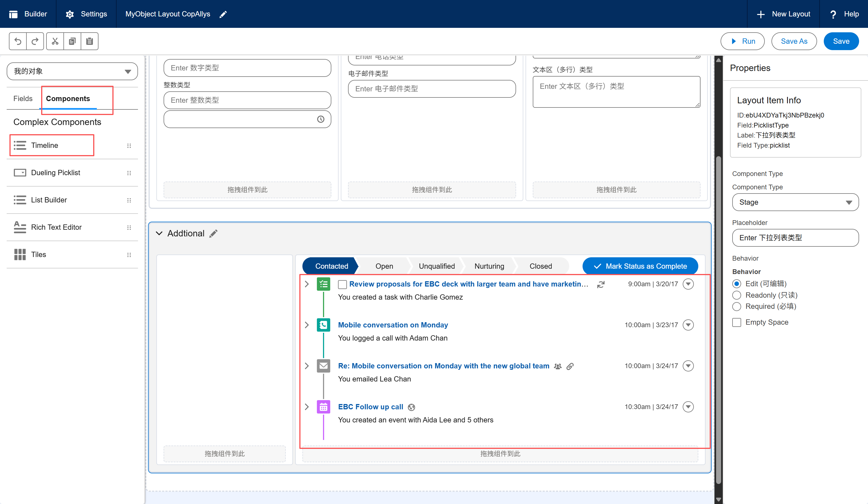The width and height of the screenshot is (868, 504).
Task: Click the Dueling Picklist component icon
Action: 20,173
